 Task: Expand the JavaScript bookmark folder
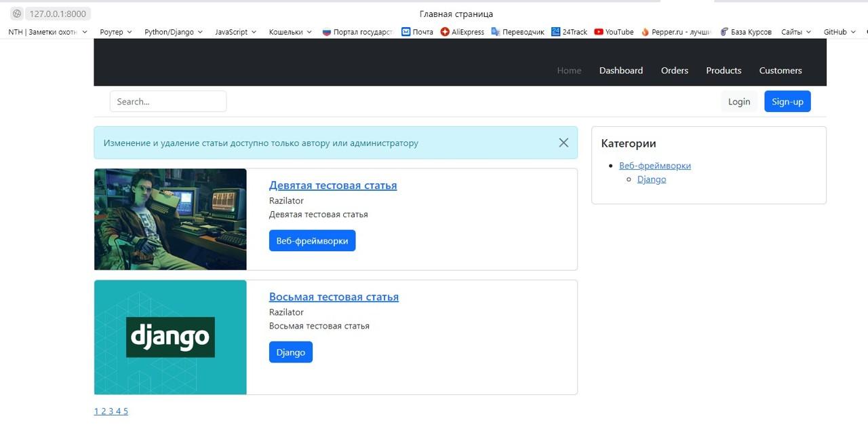[236, 32]
